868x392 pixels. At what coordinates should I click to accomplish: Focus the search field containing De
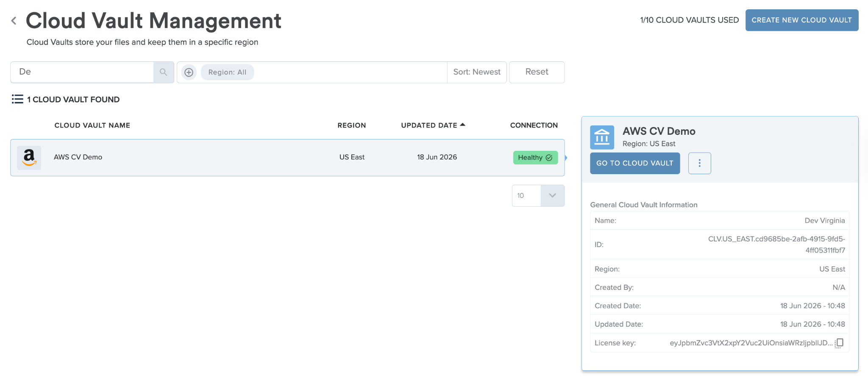(x=82, y=72)
